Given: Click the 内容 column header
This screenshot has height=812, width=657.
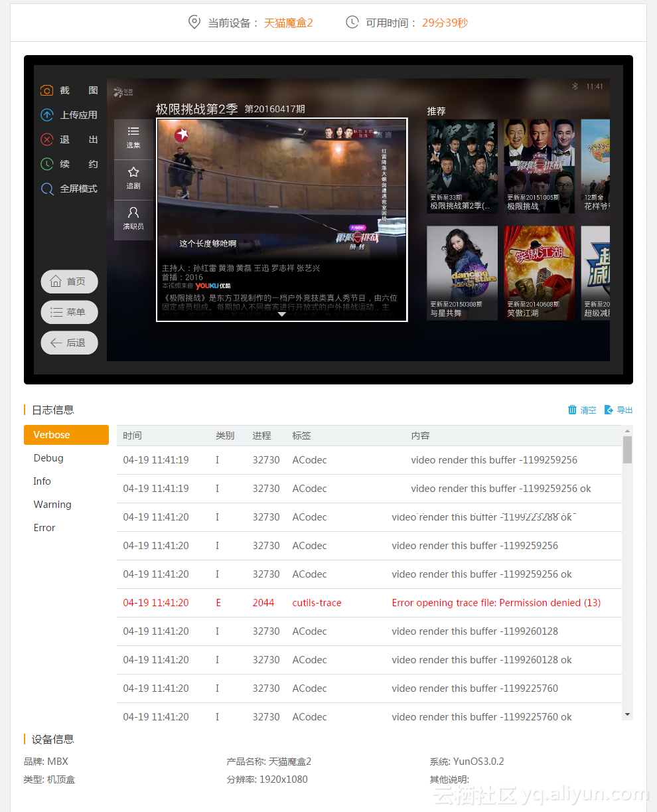Looking at the screenshot, I should (420, 436).
